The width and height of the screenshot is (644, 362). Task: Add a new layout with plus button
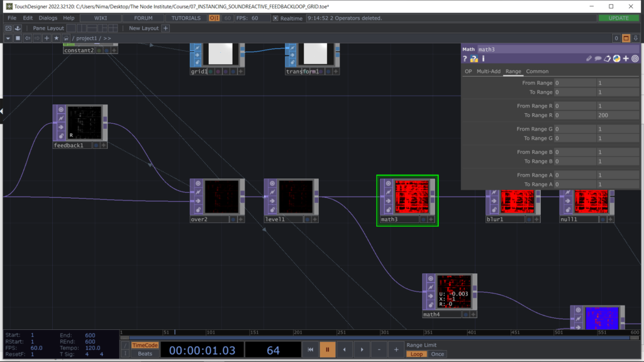(165, 28)
